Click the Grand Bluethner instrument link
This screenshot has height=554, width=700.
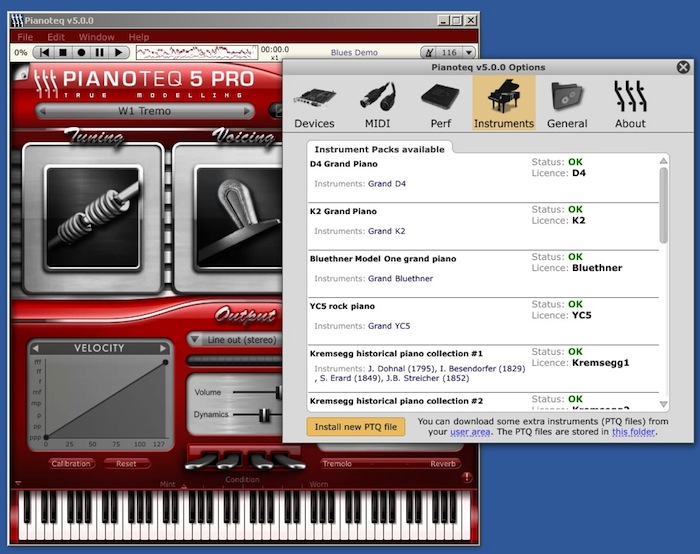click(400, 279)
